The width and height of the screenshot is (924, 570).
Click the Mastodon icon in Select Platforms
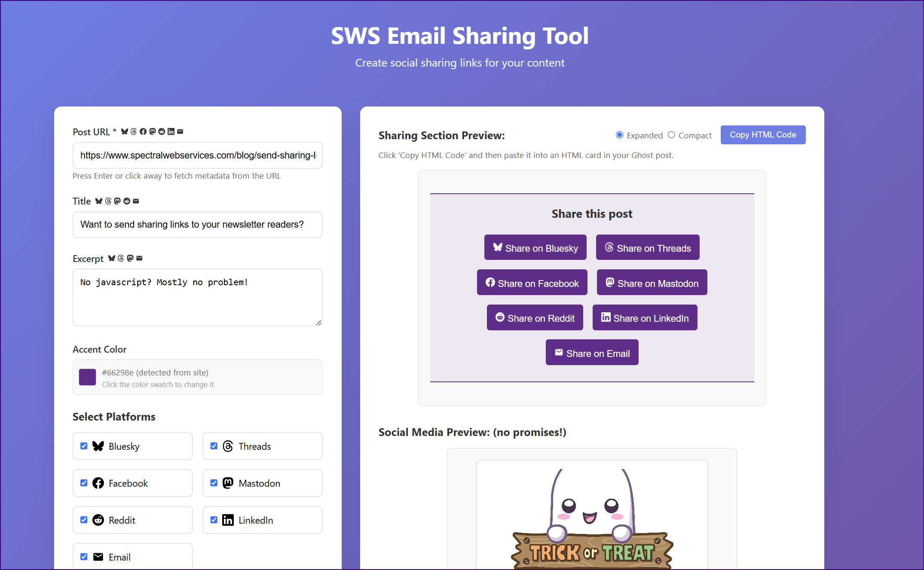(x=228, y=483)
